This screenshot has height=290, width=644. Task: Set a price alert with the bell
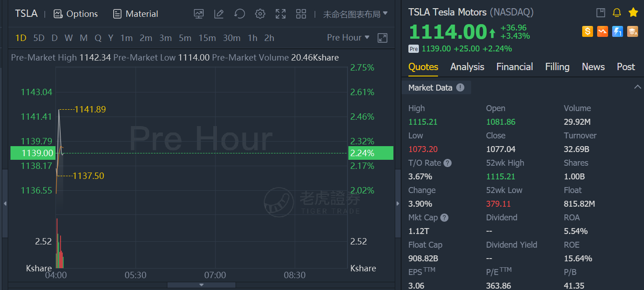(617, 12)
